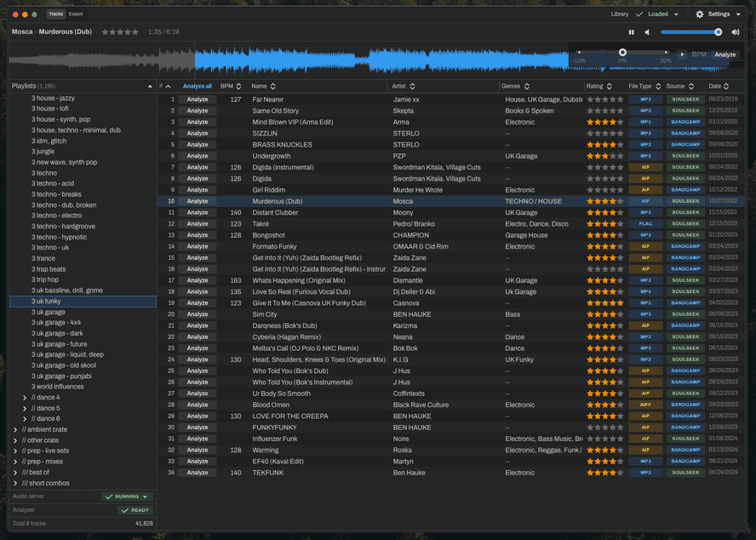Open the Audio server RUNNING dropdown
The width and height of the screenshot is (756, 540).
click(128, 497)
